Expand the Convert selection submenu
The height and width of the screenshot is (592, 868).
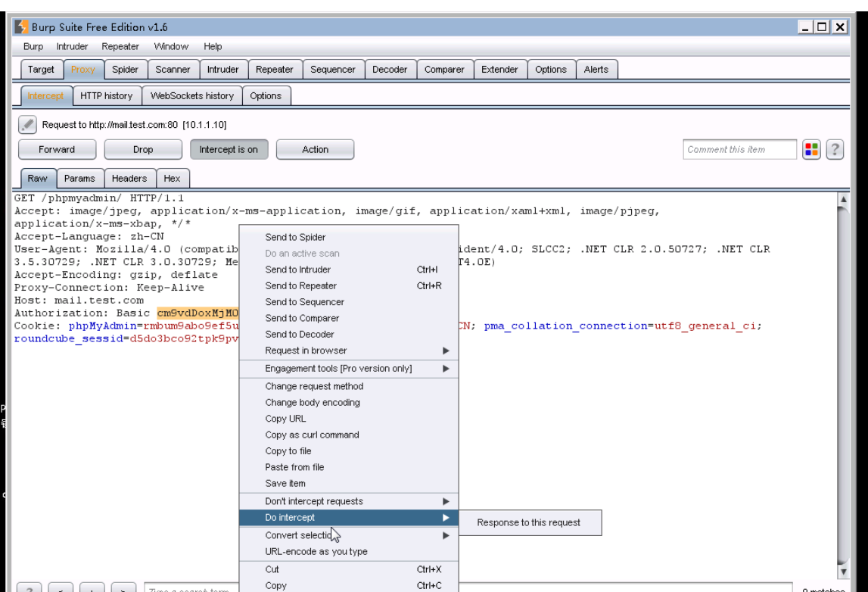click(x=349, y=535)
